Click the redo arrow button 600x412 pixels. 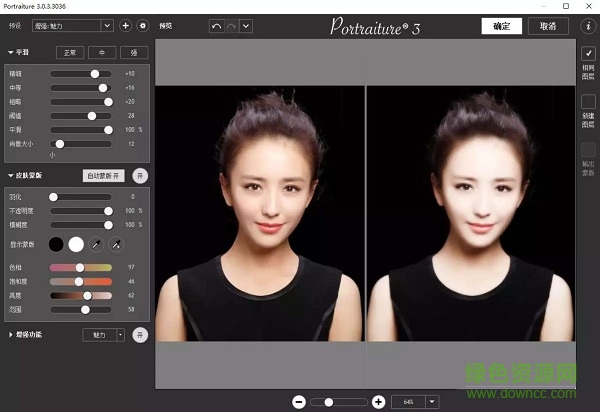pos(232,25)
